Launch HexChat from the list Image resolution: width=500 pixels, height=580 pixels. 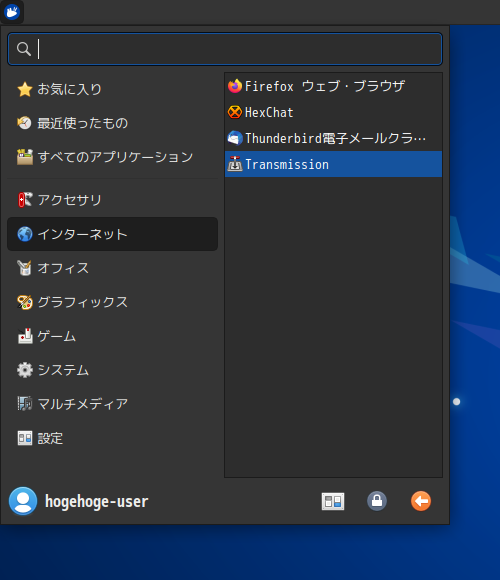coord(333,112)
